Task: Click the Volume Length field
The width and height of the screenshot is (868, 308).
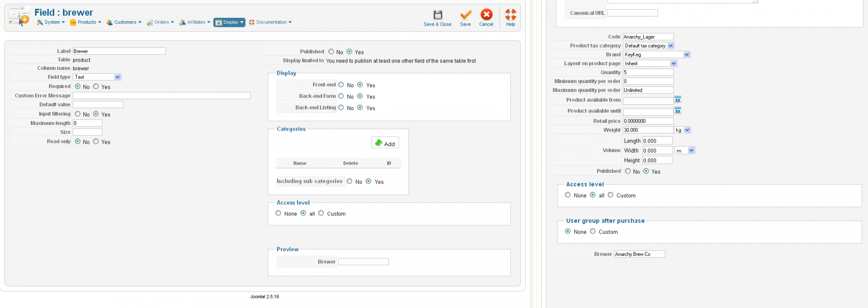Action: (x=658, y=141)
